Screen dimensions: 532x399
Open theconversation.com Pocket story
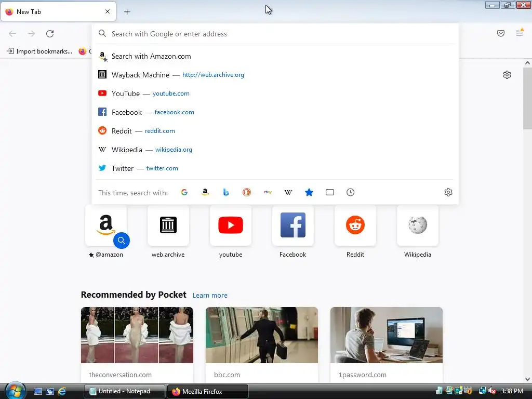(137, 345)
